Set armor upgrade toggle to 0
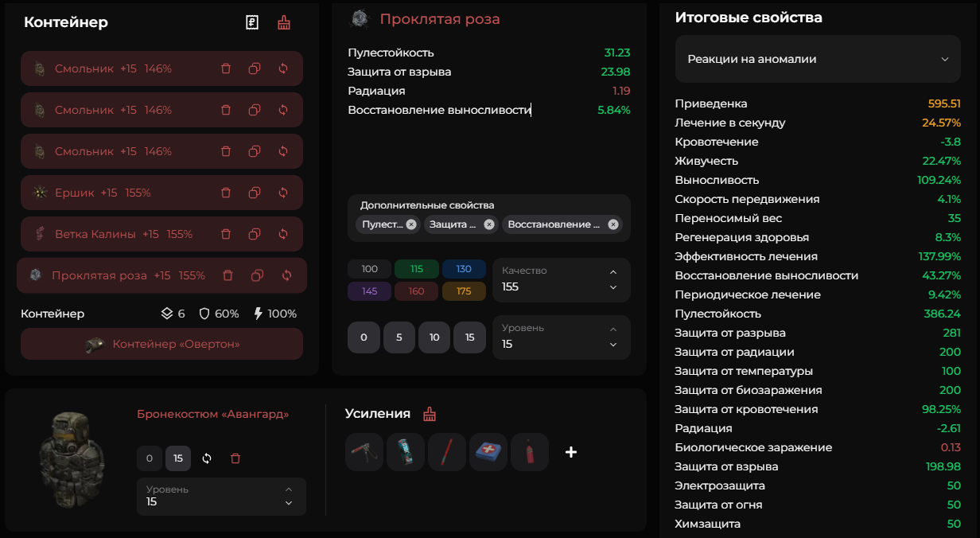Image resolution: width=980 pixels, height=538 pixels. (149, 458)
